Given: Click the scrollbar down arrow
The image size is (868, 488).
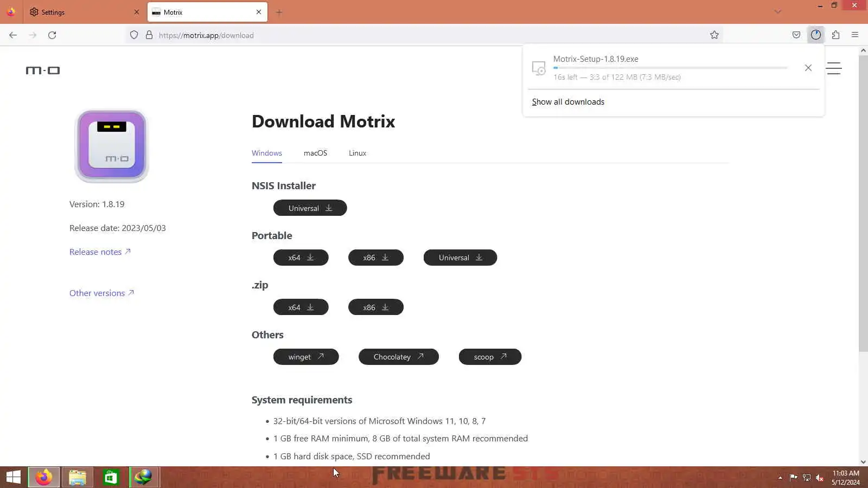Looking at the screenshot, I should pos(863,462).
